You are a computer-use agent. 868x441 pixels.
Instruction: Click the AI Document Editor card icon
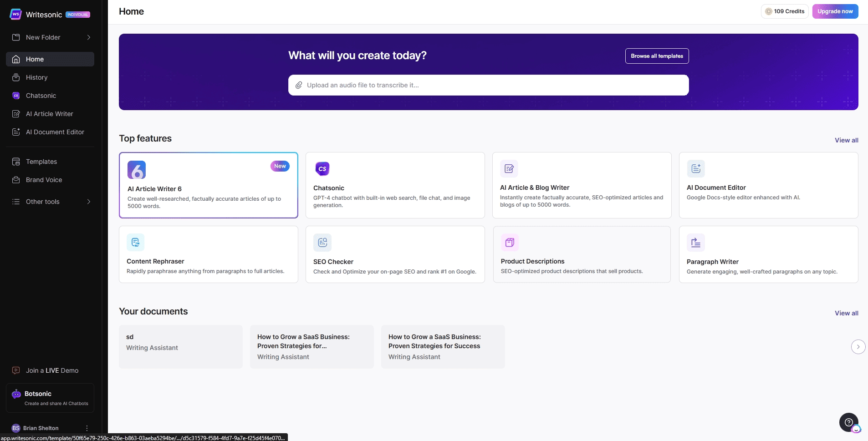pos(696,169)
